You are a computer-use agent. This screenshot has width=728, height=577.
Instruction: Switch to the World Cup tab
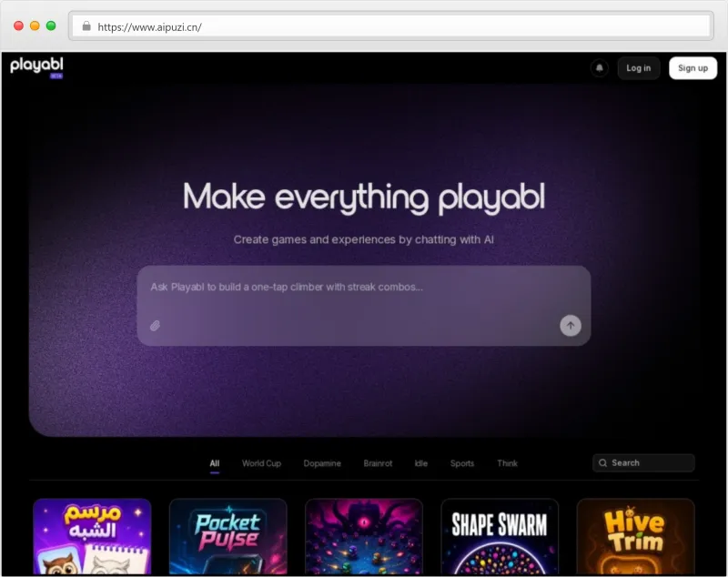[x=261, y=463]
